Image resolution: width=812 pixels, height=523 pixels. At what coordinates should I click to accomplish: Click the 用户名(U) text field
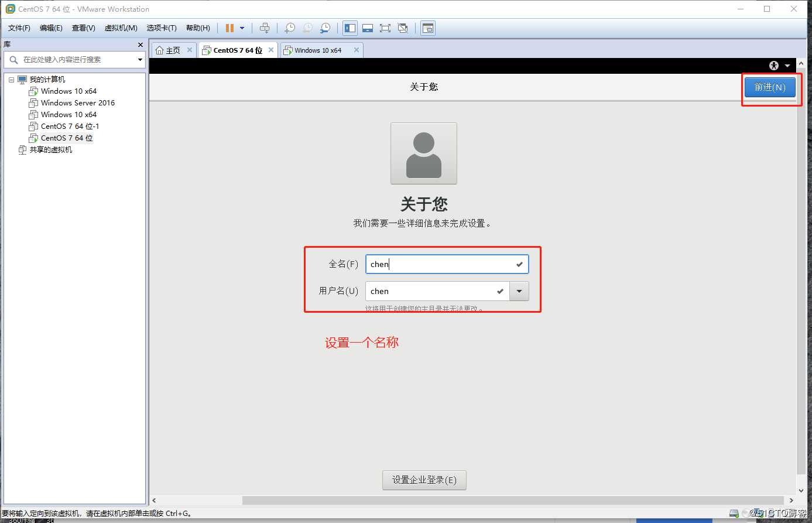tap(437, 291)
